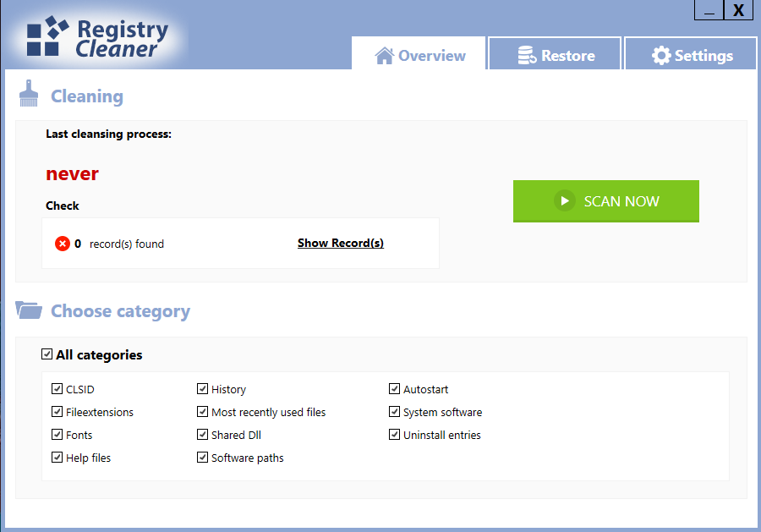Close the Registry Cleaner window
761x532 pixels.
coord(739,9)
